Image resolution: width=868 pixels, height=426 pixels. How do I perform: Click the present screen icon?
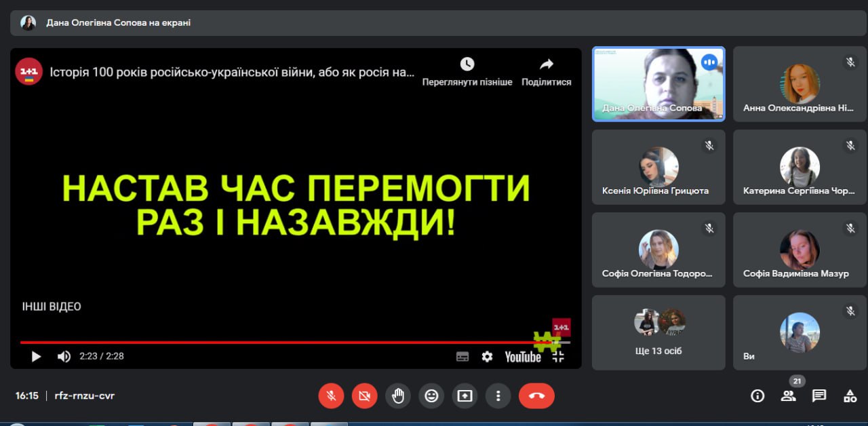(x=465, y=395)
